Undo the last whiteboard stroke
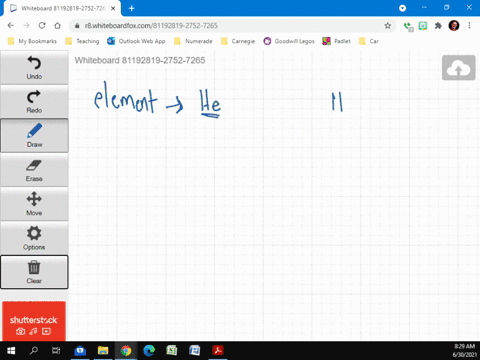 34,68
